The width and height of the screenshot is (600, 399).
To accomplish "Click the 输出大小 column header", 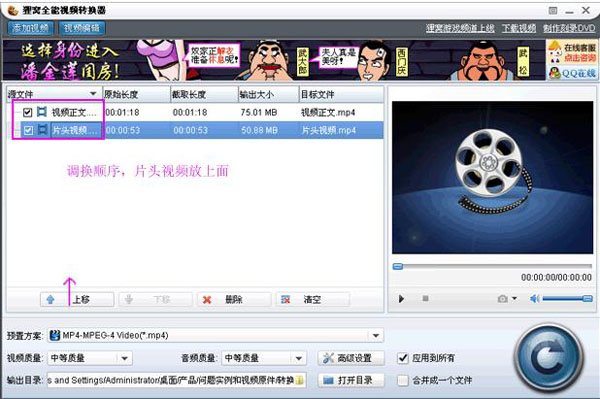I will click(269, 94).
